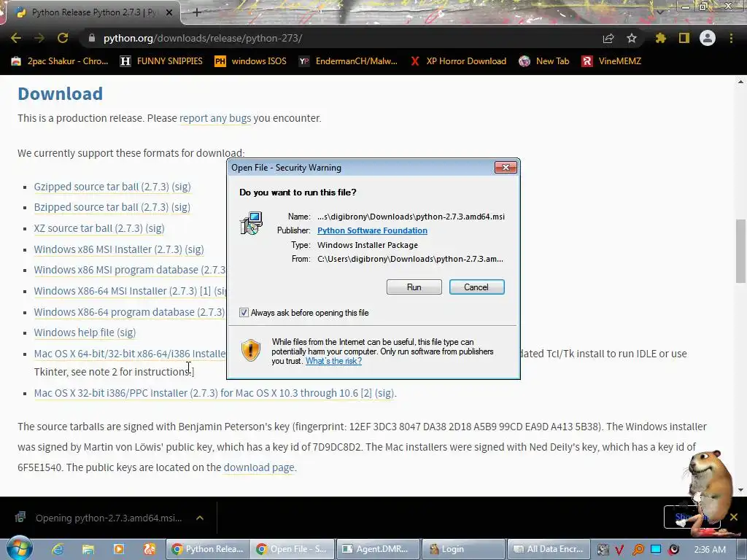The height and width of the screenshot is (560, 747).
Task: Switch to the Open File - S... taskbar button
Action: [292, 549]
